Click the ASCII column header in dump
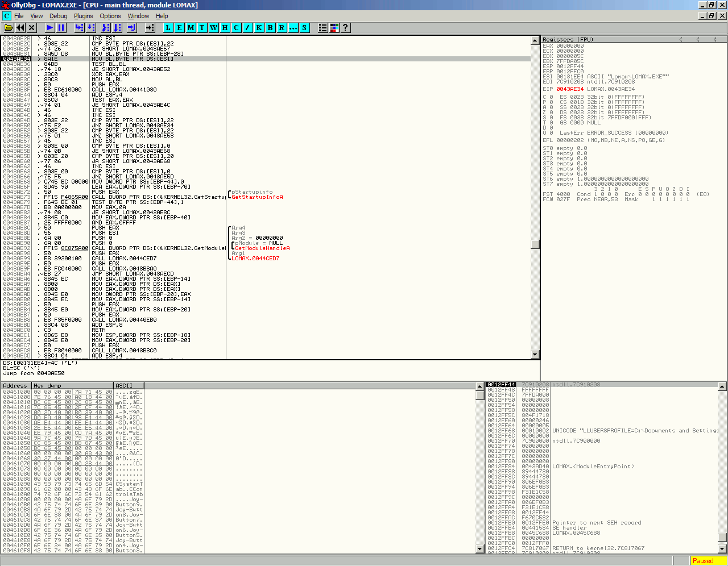The height and width of the screenshot is (566, 728). tap(129, 385)
